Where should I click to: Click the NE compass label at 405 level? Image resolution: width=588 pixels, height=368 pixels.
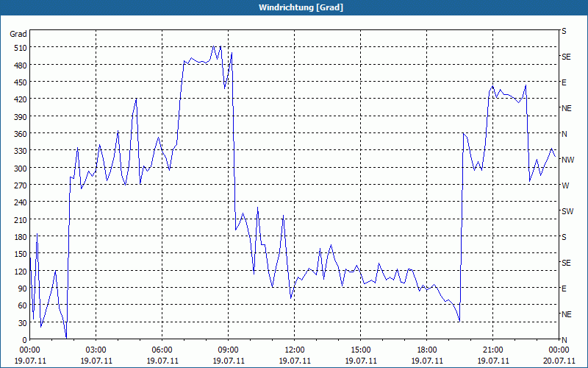pos(567,108)
